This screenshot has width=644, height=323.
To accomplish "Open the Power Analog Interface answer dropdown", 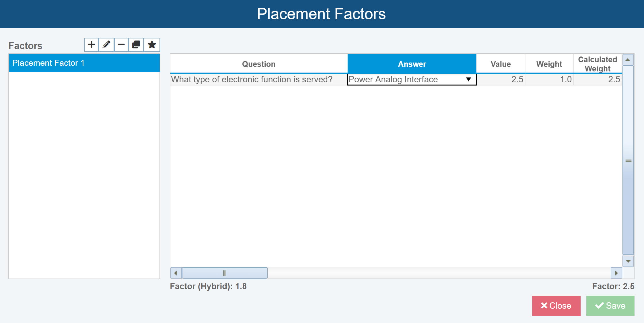I will tap(412, 79).
